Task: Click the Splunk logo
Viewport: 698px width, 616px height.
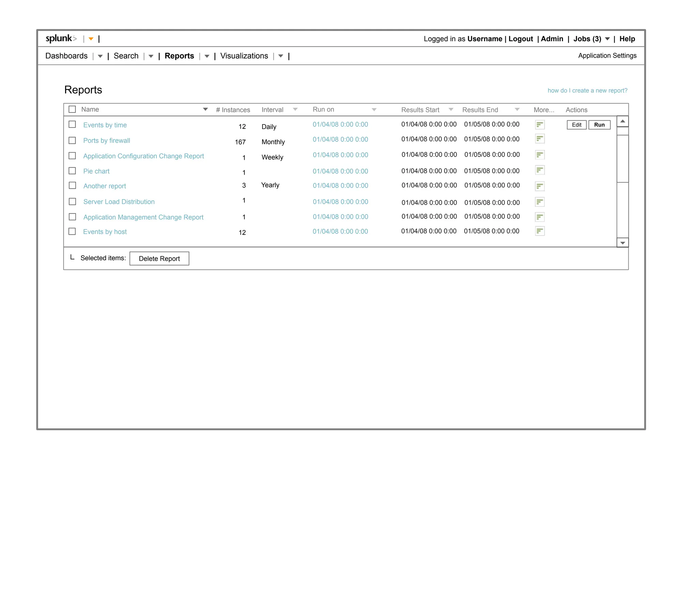Action: 61,38
